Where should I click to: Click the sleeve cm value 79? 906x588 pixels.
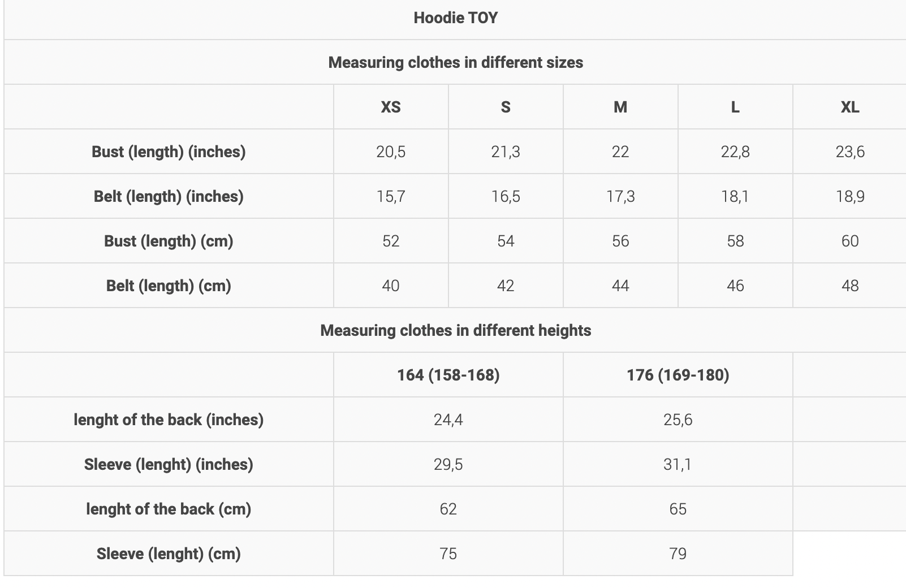coord(678,554)
